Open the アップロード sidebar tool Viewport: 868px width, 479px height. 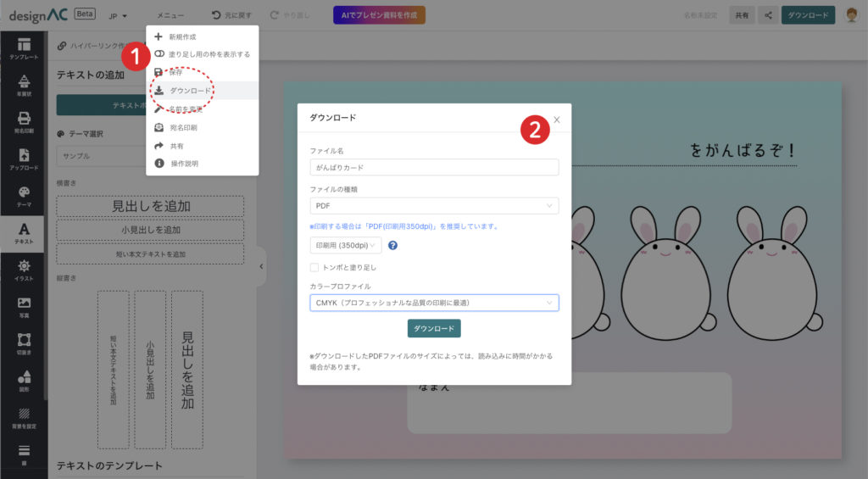[x=24, y=159]
